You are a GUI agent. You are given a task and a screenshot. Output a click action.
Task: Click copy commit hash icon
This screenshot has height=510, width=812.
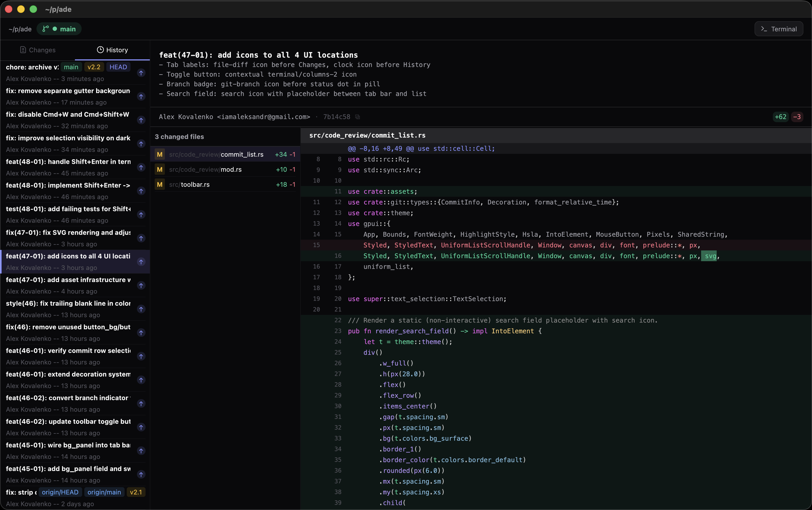pyautogui.click(x=357, y=117)
